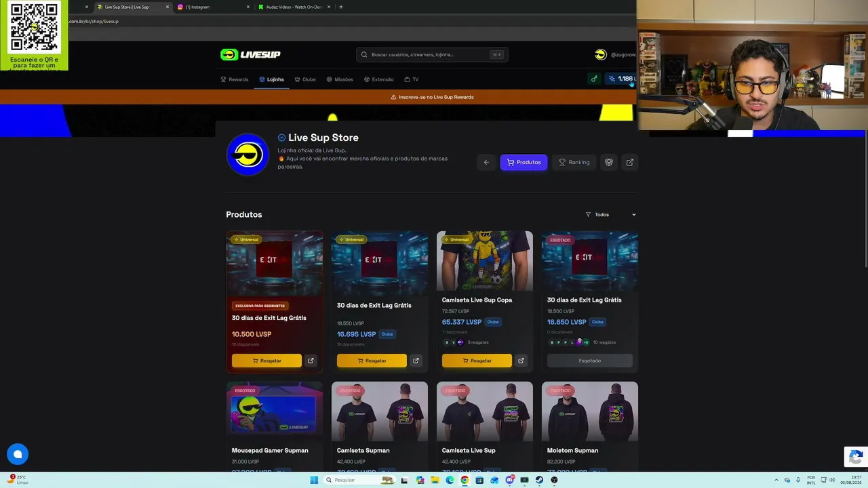Open the Camiseta Supman product image

coord(380,411)
